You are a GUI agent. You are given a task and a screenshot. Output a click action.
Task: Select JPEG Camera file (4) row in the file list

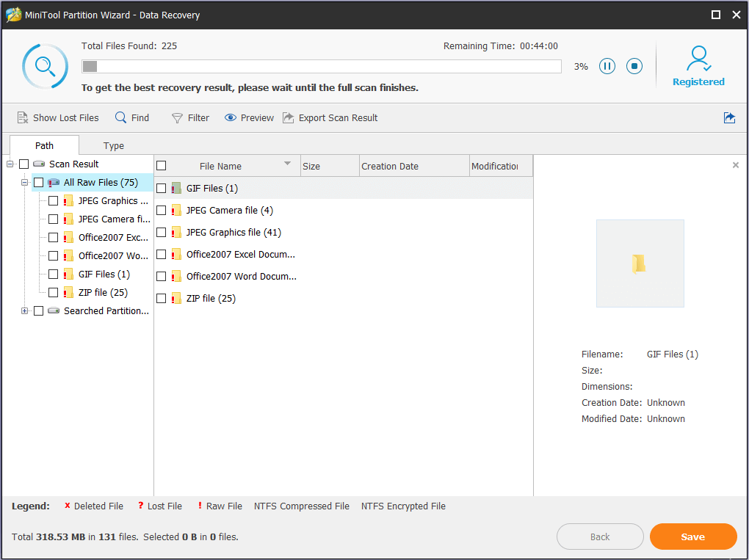pyautogui.click(x=344, y=210)
